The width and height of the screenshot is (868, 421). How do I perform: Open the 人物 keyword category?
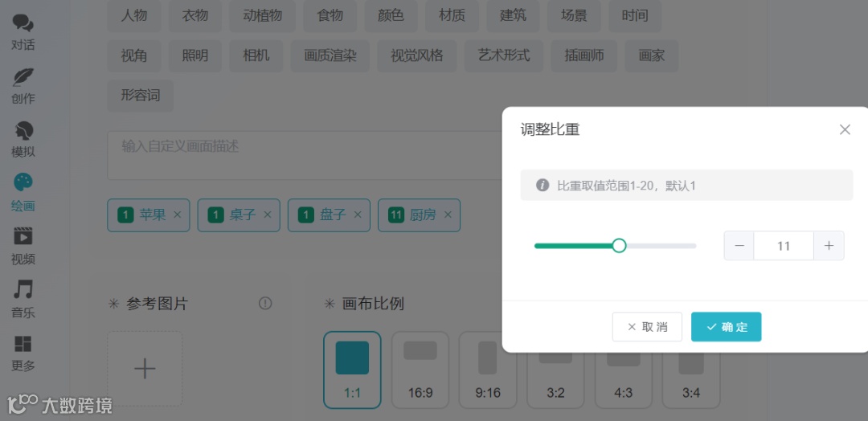(134, 15)
